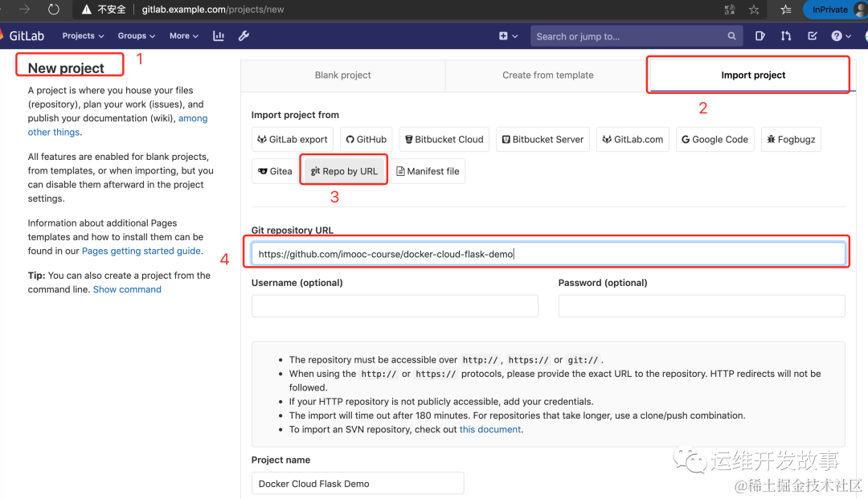Choose Bitbucket Cloud import source
The image size is (868, 499).
(444, 139)
